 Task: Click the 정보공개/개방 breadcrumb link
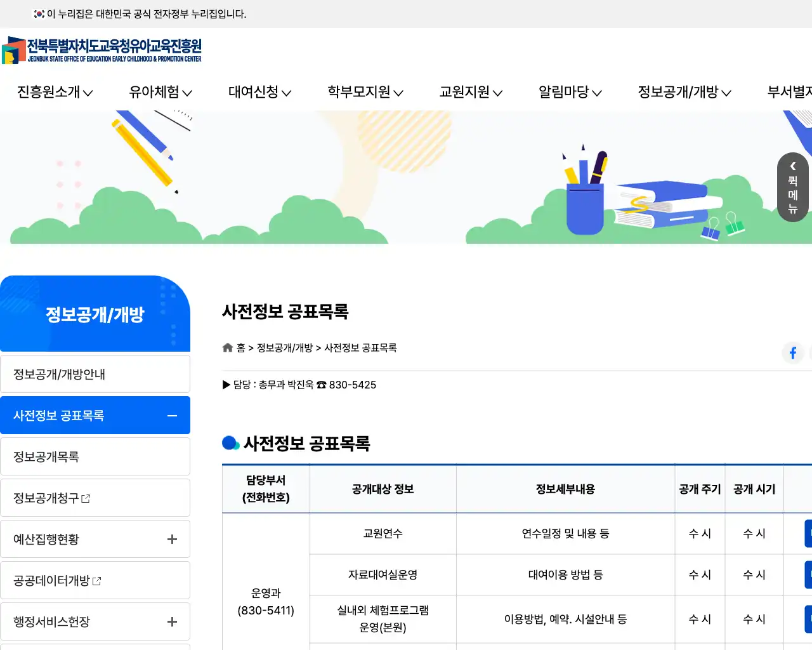pos(284,348)
